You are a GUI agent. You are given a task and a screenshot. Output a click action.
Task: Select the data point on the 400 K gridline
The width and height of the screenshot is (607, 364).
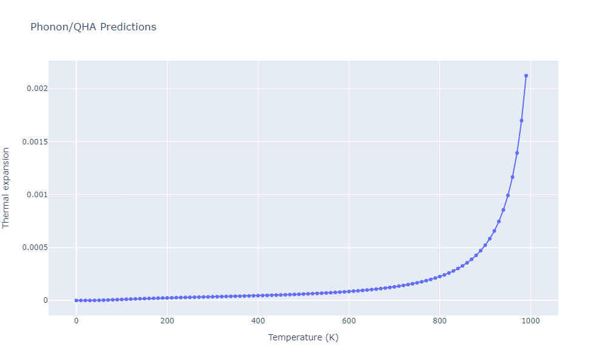[x=258, y=295]
